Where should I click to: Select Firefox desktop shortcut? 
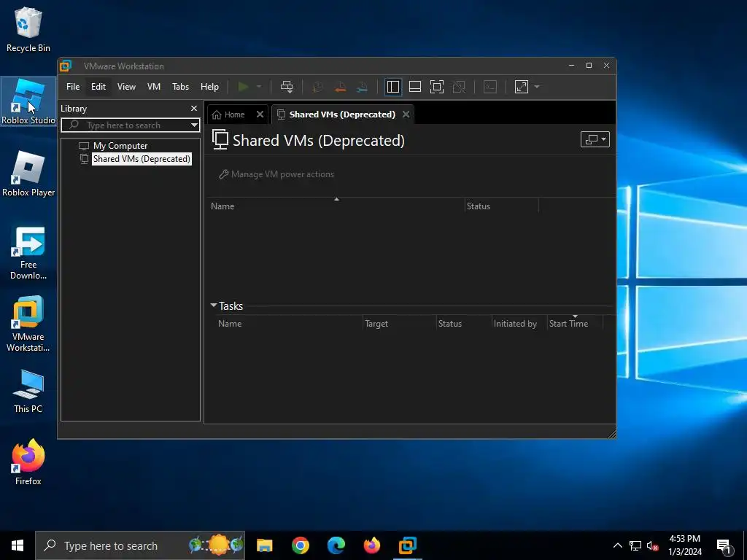click(x=28, y=462)
